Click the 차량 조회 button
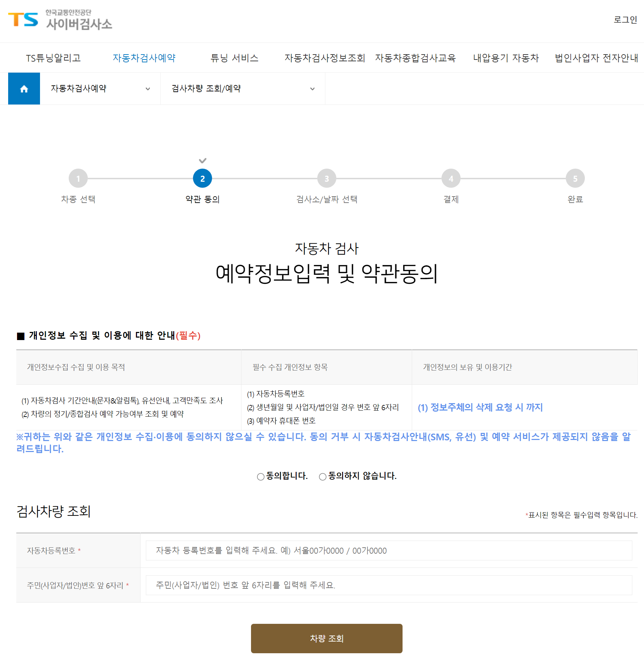Screen dimensions: 644x655 [x=327, y=638]
